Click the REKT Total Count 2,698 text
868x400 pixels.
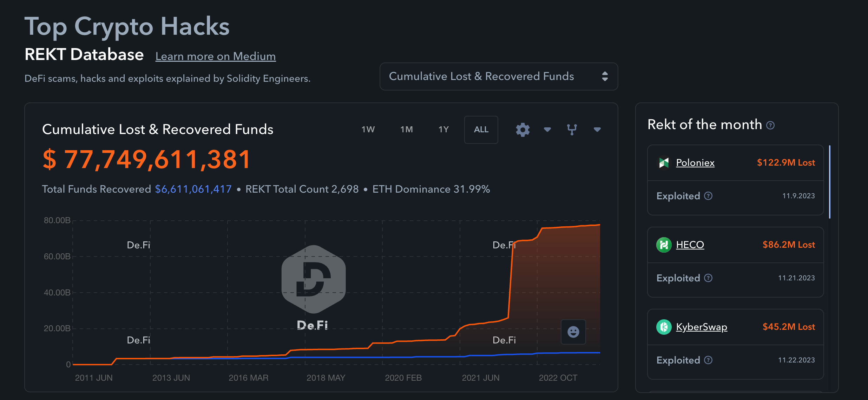tap(302, 189)
